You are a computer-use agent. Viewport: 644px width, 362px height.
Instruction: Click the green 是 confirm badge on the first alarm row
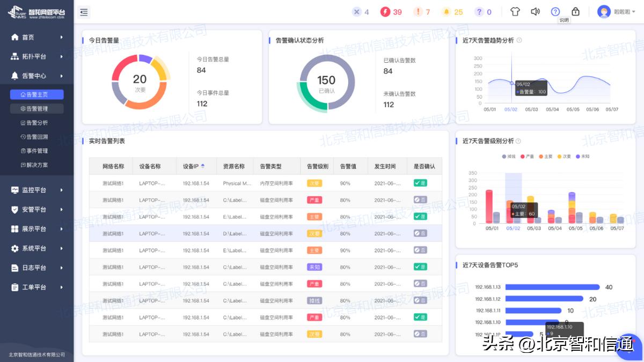click(x=420, y=183)
